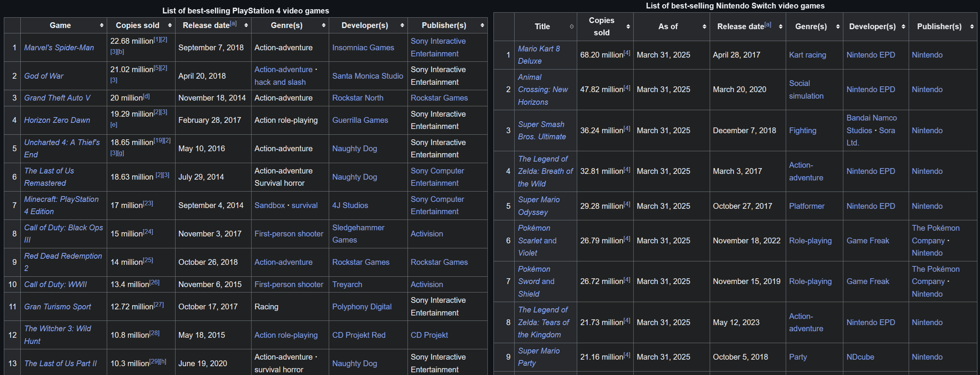
Task: Sort PS4 table by Developer(s) arrows
Action: point(402,25)
